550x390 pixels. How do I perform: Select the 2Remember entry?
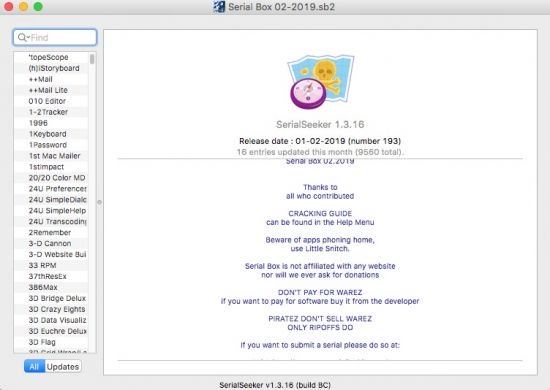(51, 233)
